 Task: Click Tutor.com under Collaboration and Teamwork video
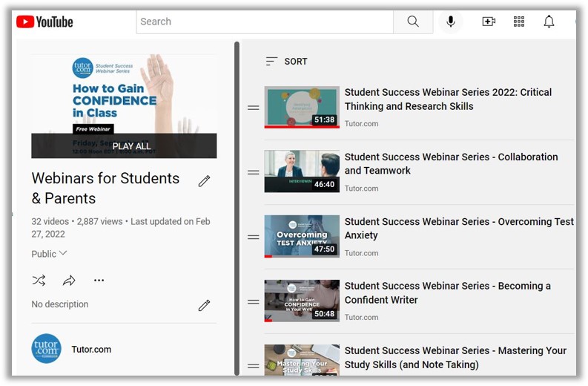point(362,188)
